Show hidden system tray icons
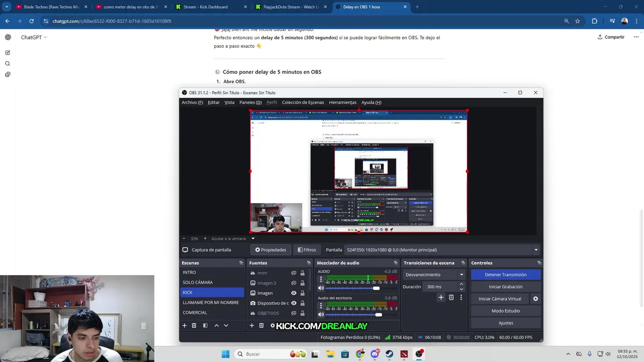The width and height of the screenshot is (644, 362). coord(568,354)
